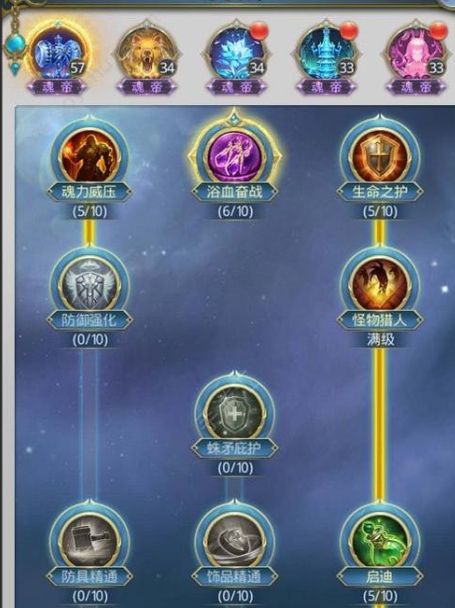Choose the 饰品精通 ring skill icon
The height and width of the screenshot is (608, 455).
pyautogui.click(x=235, y=542)
